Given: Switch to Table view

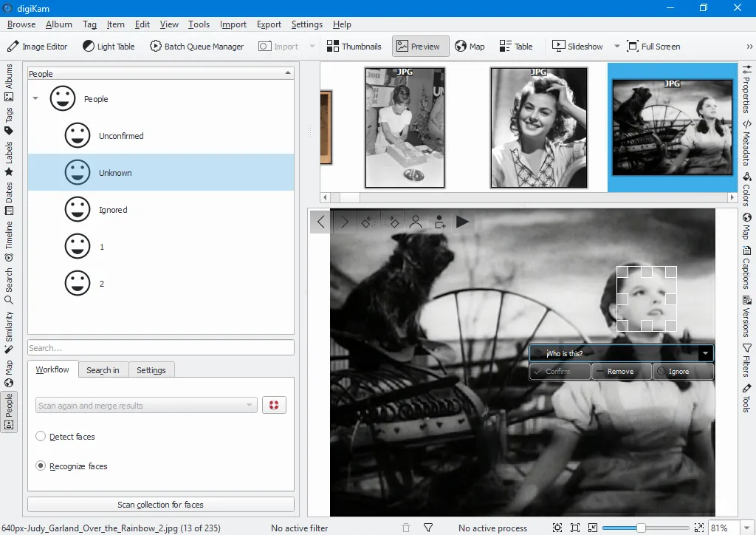Looking at the screenshot, I should 516,47.
